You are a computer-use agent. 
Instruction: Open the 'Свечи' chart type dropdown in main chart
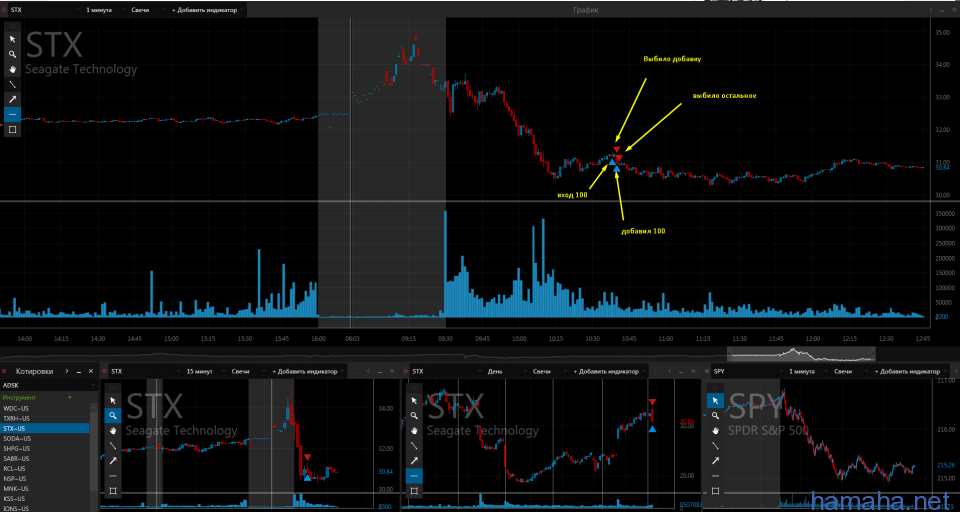pos(147,10)
